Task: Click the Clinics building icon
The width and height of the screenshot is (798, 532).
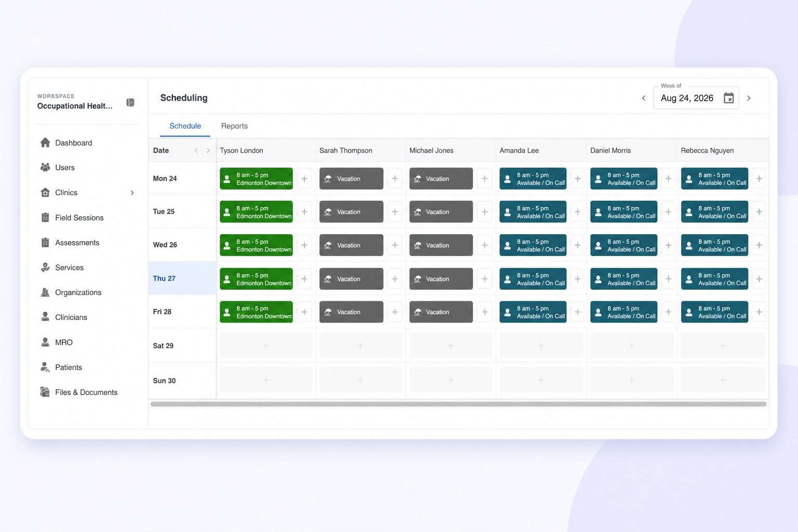Action: pos(45,192)
